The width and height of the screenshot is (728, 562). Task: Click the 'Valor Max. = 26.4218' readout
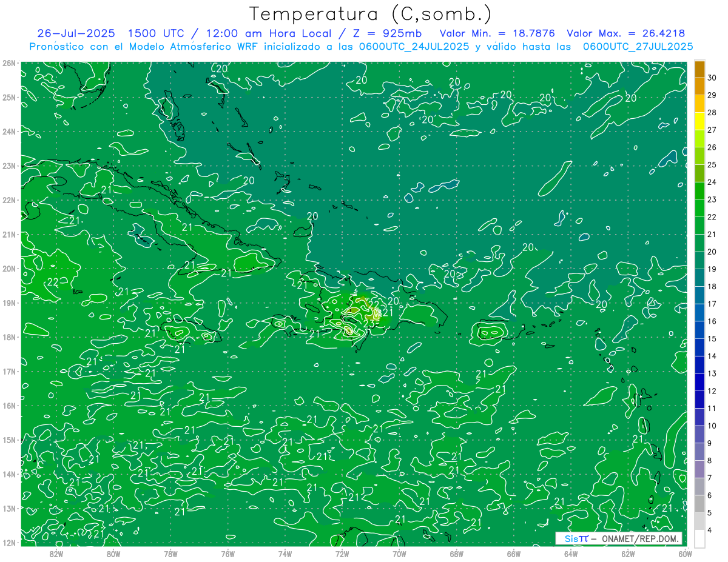point(625,33)
